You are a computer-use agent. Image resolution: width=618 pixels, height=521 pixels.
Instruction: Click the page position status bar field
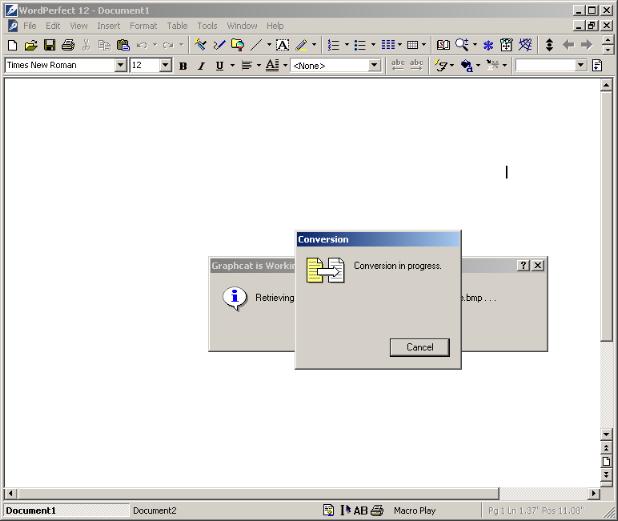(535, 511)
